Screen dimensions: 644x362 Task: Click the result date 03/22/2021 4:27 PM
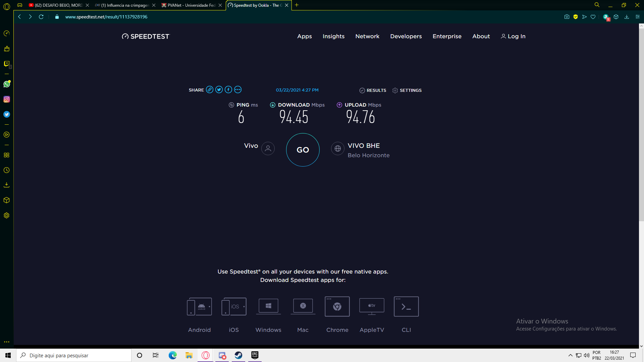coord(297,90)
